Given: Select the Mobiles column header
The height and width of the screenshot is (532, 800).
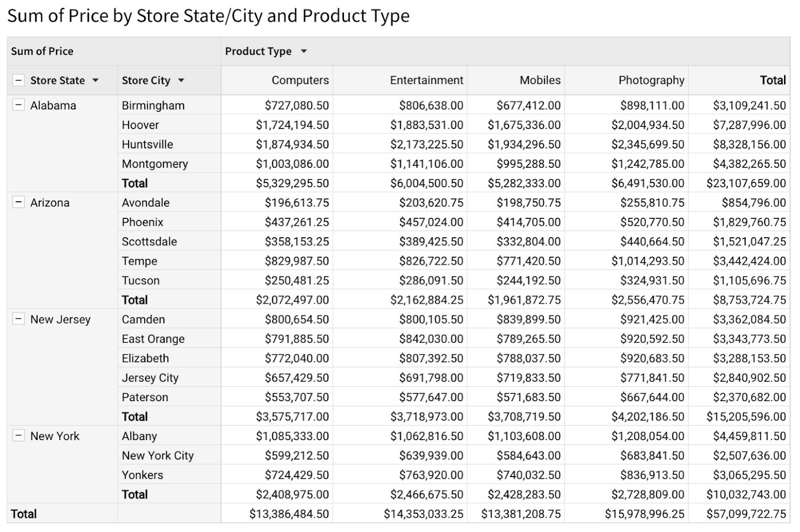Looking at the screenshot, I should coord(541,80).
